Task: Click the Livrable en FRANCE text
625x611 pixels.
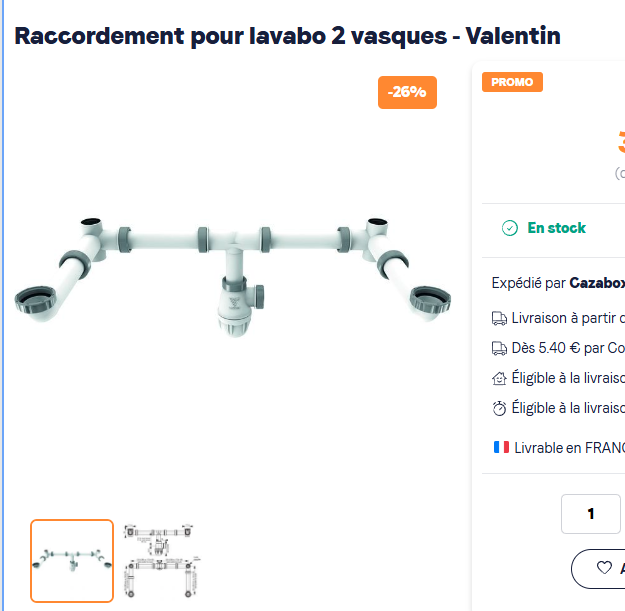Action: pyautogui.click(x=570, y=448)
